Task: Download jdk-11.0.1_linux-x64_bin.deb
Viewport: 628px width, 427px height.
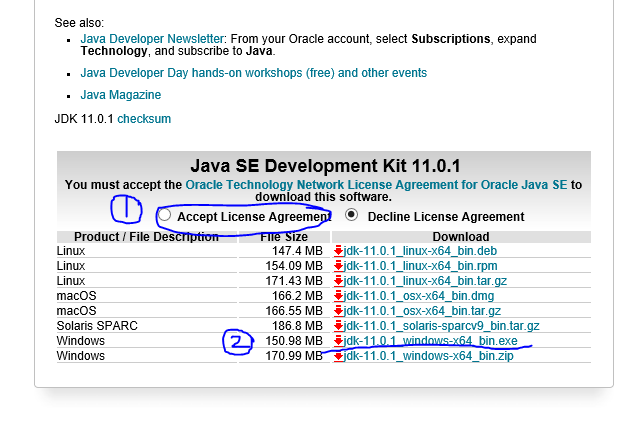Action: tap(420, 251)
